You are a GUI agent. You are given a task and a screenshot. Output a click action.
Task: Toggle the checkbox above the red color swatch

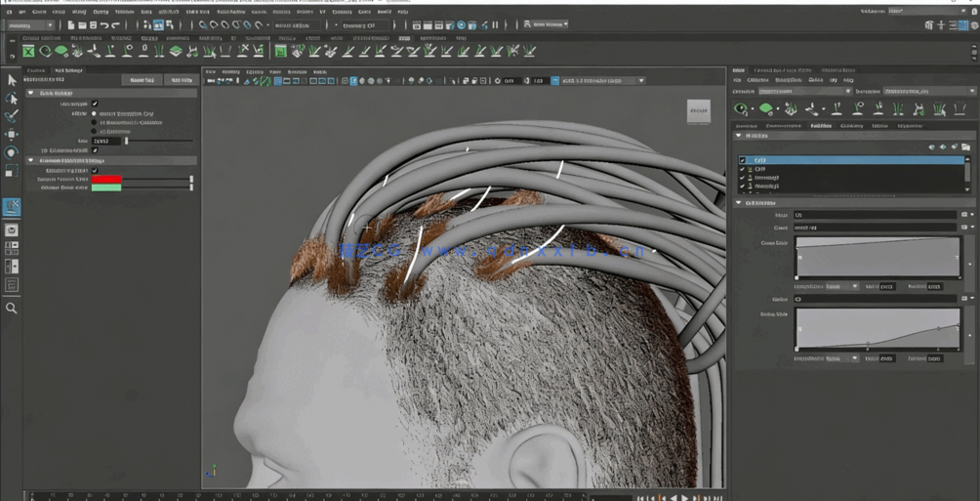(95, 170)
